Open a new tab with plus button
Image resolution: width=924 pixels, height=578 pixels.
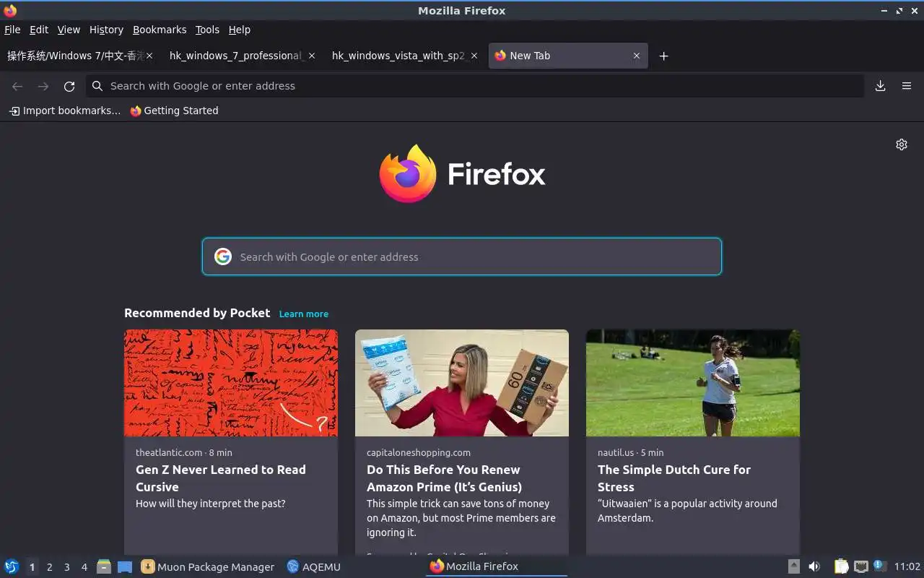(663, 56)
